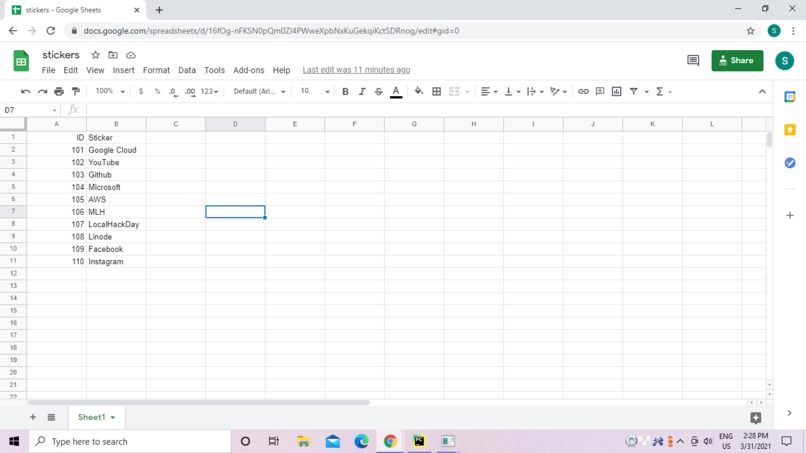The width and height of the screenshot is (806, 453).
Task: Open the last edit history link
Action: (356, 70)
